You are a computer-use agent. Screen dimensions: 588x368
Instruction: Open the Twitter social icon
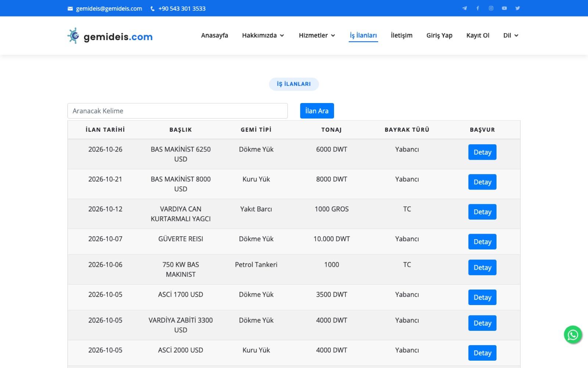pos(517,8)
